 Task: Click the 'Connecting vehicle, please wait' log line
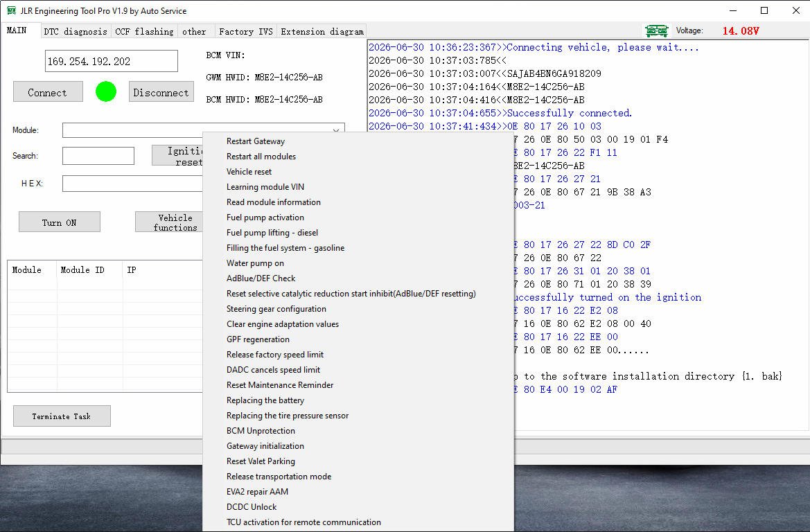[x=534, y=48]
